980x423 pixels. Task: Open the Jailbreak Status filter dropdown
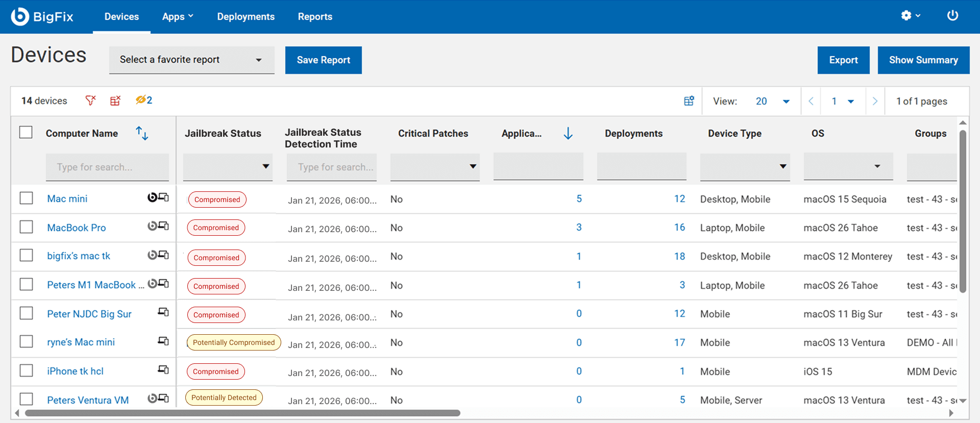228,167
